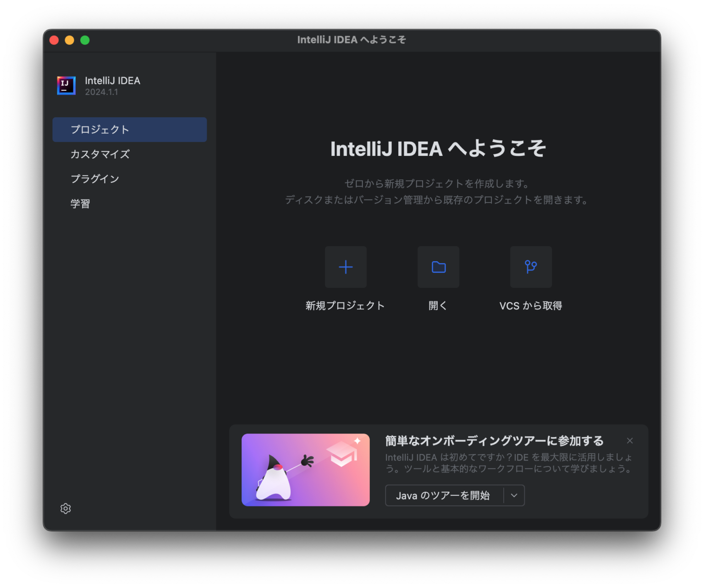Click the onboarding tour mascot illustration
The image size is (704, 588).
(x=275, y=479)
